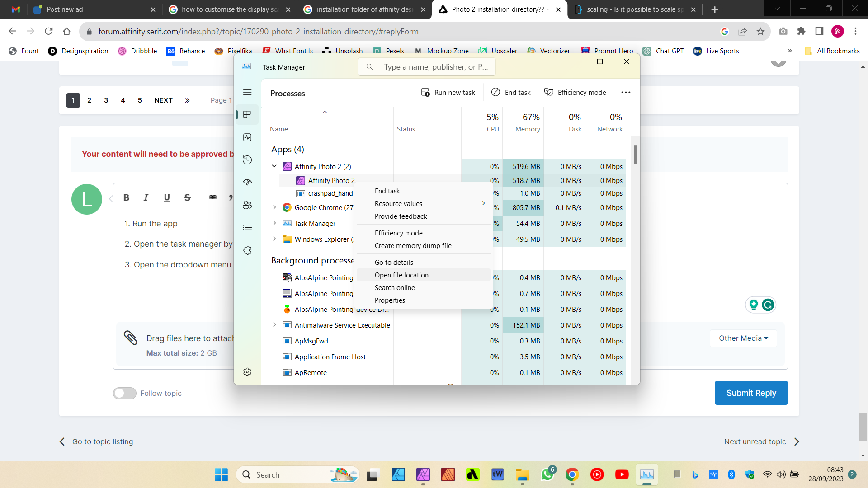The image size is (868, 488).
Task: Click Grammarly icon in reply editor
Action: 768,305
